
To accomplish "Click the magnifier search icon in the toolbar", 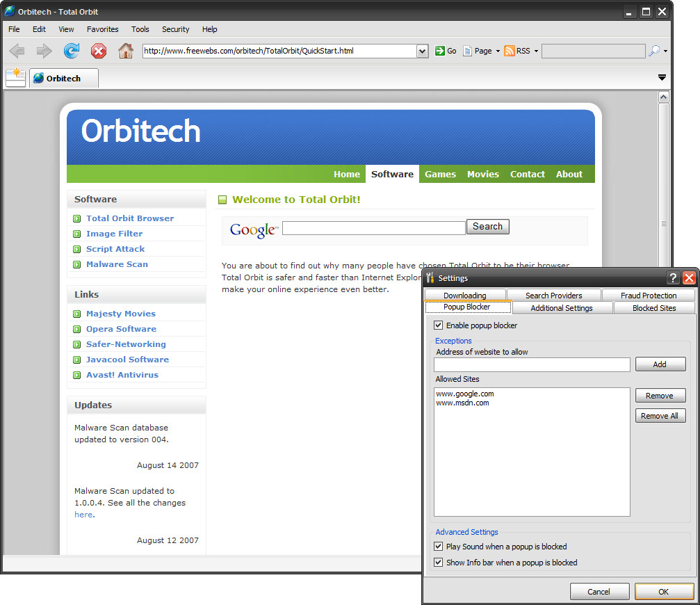I will click(x=654, y=51).
